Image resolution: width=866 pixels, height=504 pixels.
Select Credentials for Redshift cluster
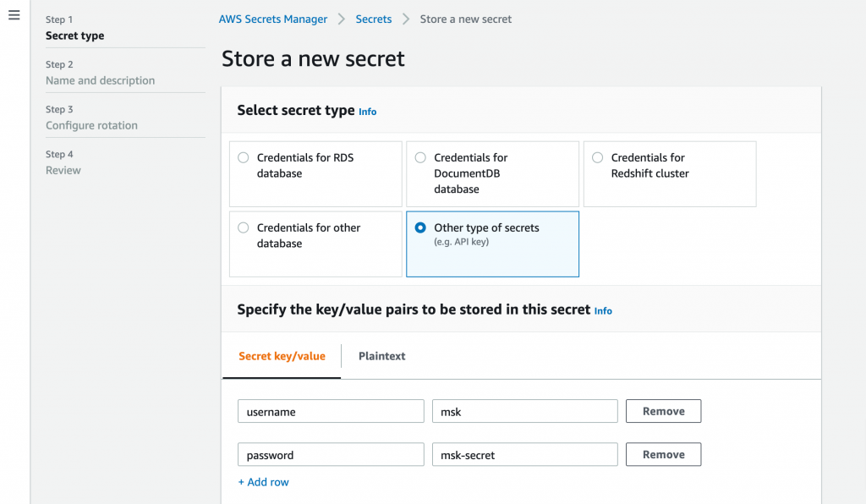597,157
